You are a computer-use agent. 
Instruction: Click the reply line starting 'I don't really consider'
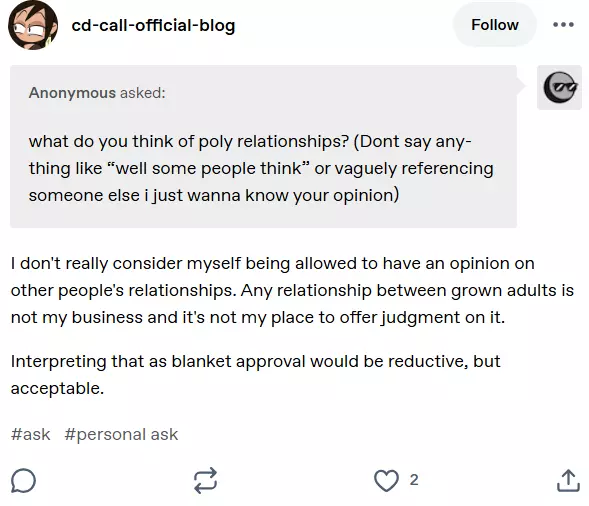tap(273, 264)
